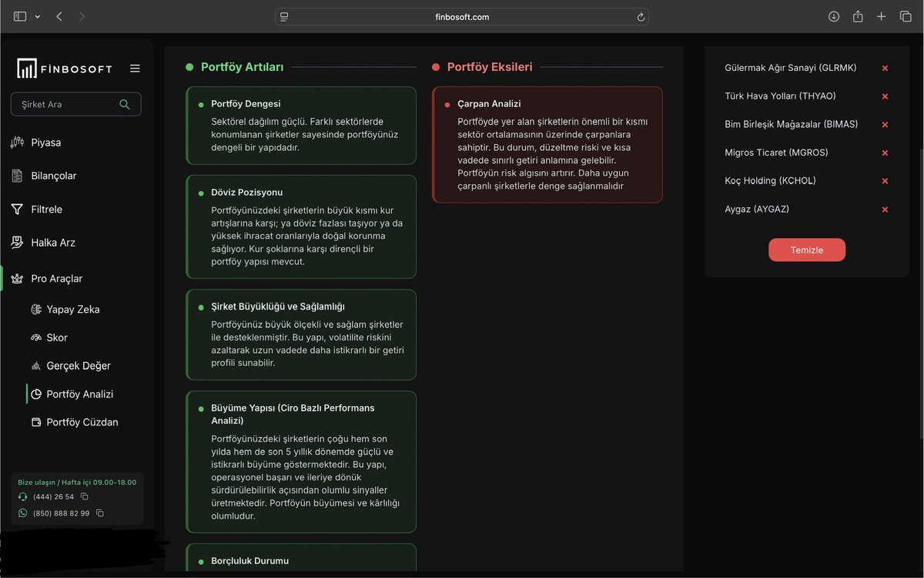The image size is (924, 578).
Task: Go back to the previous page
Action: click(x=59, y=16)
